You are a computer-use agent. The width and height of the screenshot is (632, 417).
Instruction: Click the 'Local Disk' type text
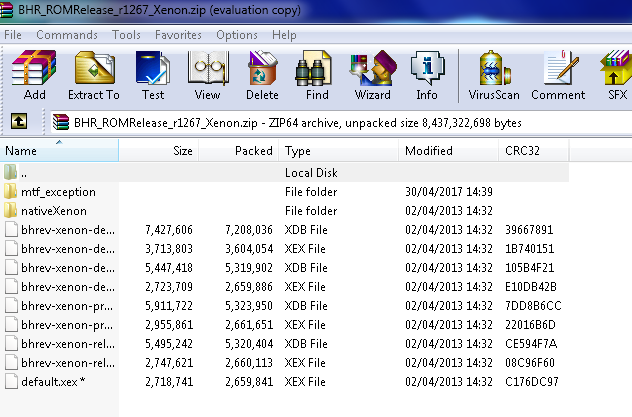(311, 173)
